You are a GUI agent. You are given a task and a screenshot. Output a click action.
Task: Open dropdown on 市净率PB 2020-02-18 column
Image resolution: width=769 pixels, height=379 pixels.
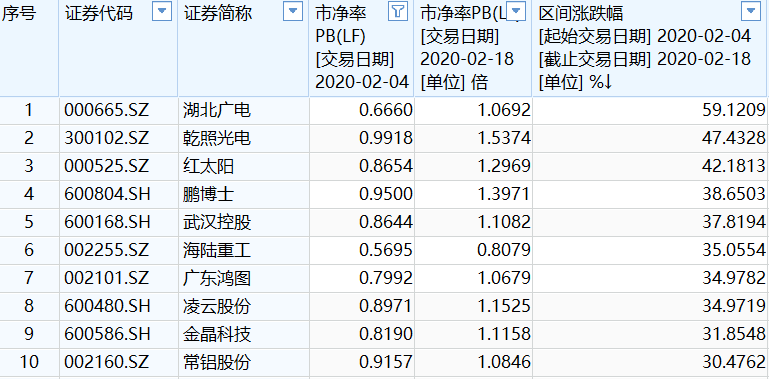coord(517,12)
